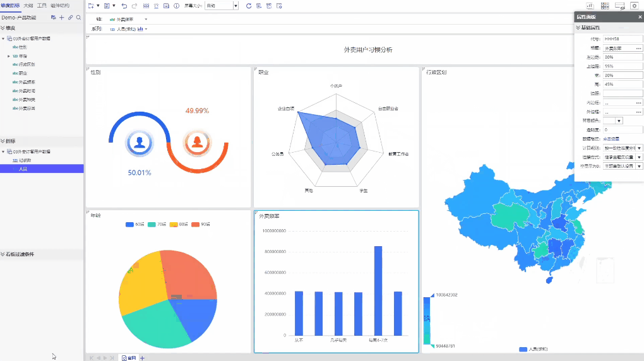Expand the 年龄 dimension node

click(x=9, y=56)
